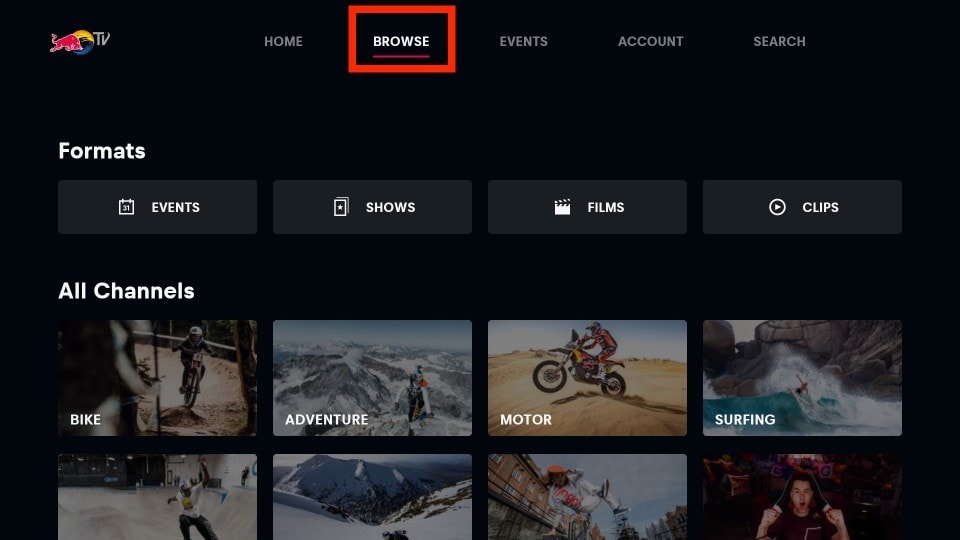The height and width of the screenshot is (540, 960).
Task: Open the skateboarder channel thumbnail
Action: tap(157, 497)
